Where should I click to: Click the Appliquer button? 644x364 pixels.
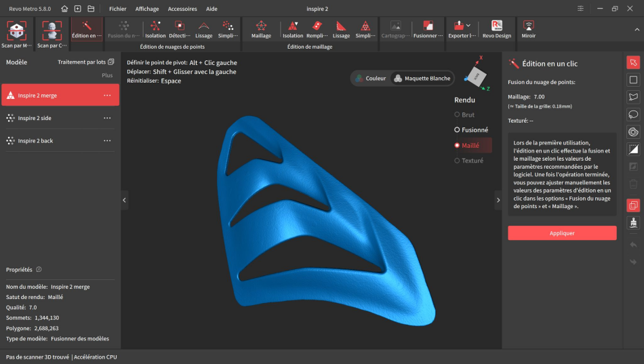coord(562,233)
